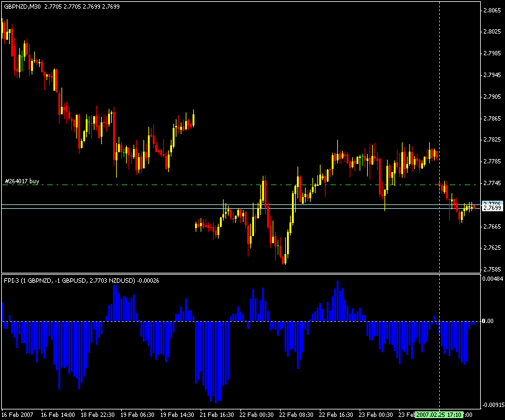Click the 18 Feb 22:30 time label

(98, 414)
